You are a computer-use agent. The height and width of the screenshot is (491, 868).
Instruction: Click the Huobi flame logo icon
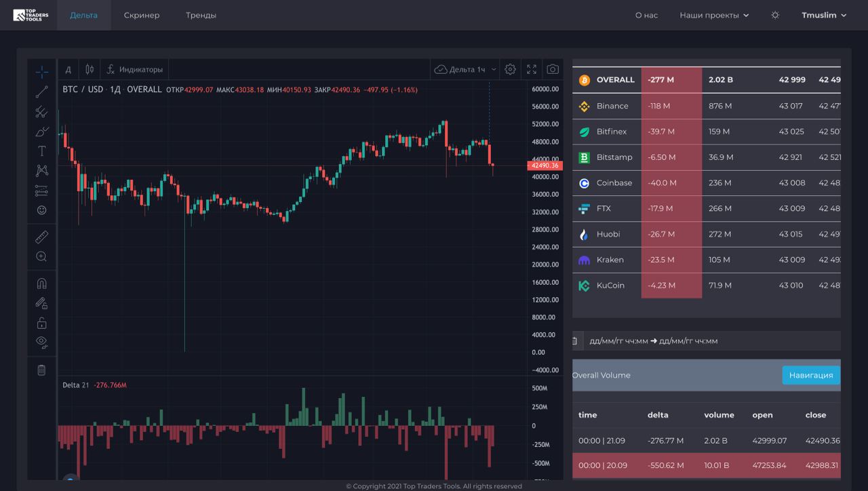click(x=584, y=234)
